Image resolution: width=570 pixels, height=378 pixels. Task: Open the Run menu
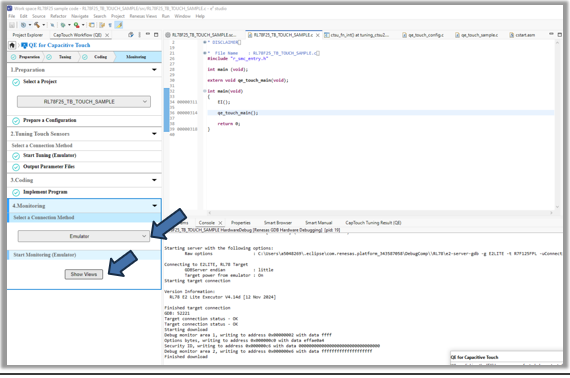click(x=166, y=16)
